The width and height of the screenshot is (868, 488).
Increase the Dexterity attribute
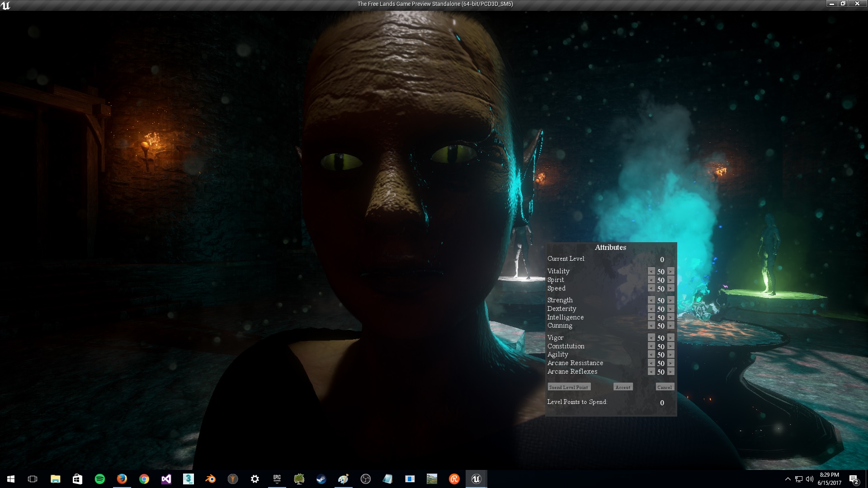tap(671, 309)
